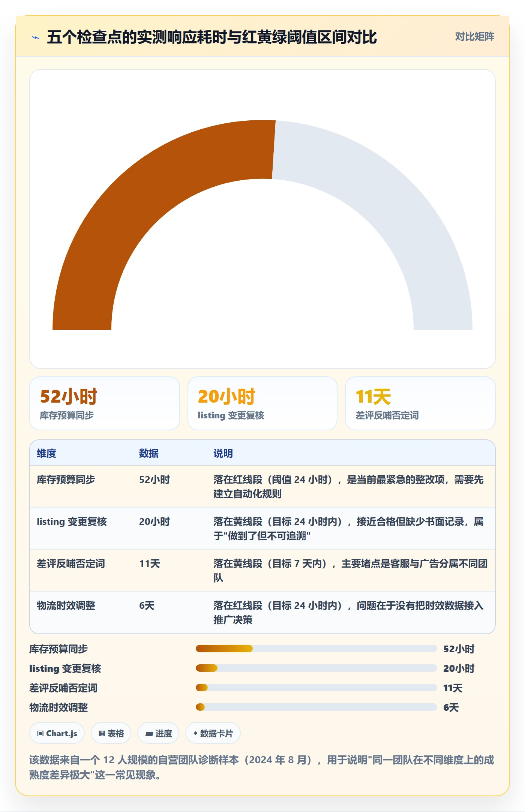This screenshot has height=812, width=525.
Task: Click the lightning bolt icon beside the title
Action: [36, 37]
